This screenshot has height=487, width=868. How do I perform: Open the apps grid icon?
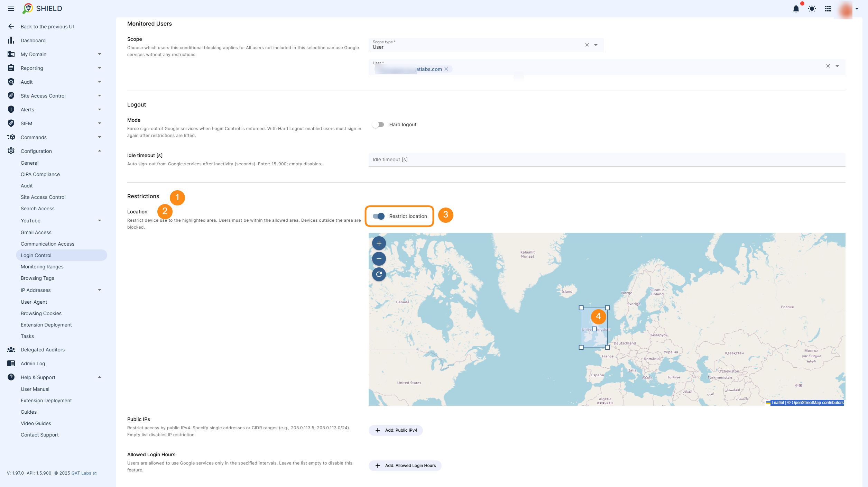[x=828, y=9]
